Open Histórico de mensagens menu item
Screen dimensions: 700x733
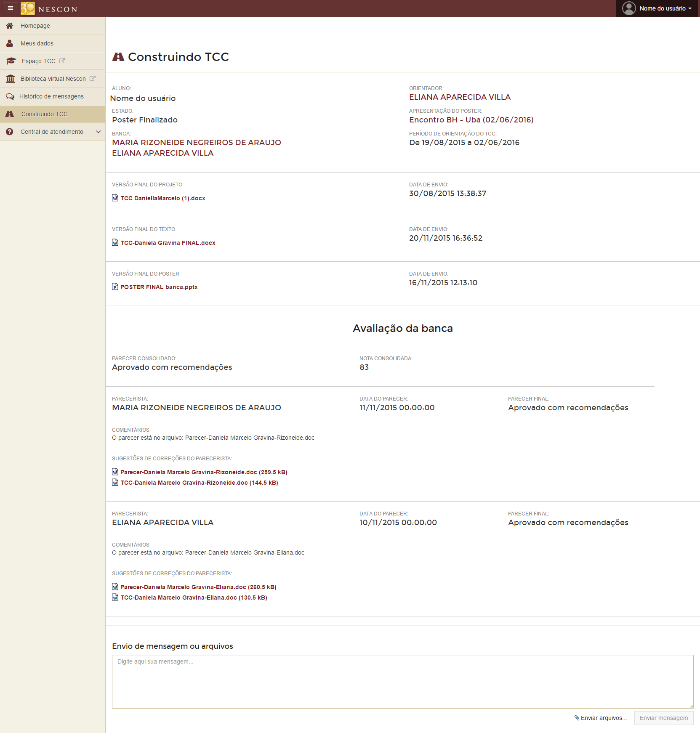53,96
